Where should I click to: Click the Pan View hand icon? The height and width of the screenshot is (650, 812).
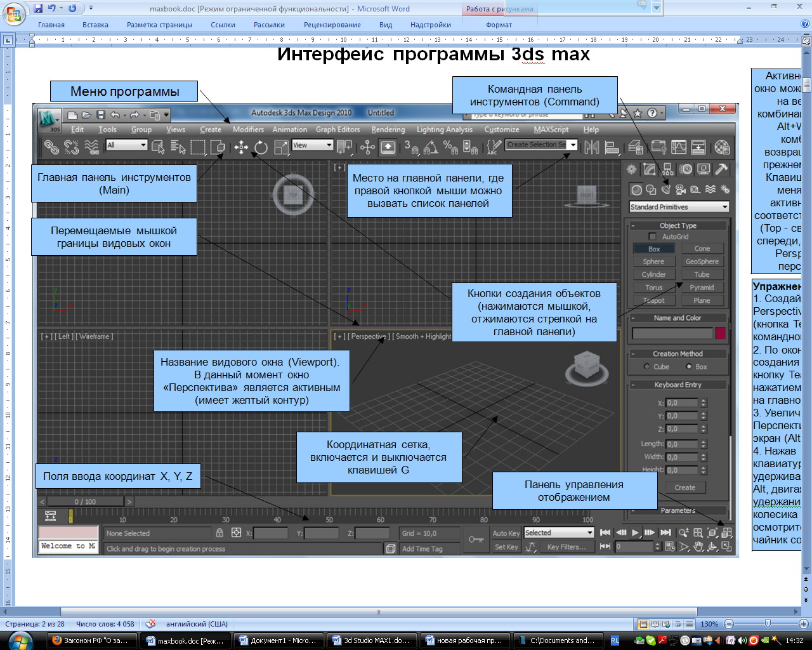(x=698, y=547)
